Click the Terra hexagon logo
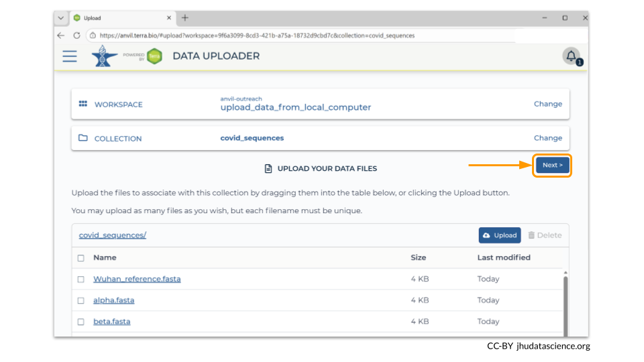The height and width of the screenshot is (362, 644). (x=154, y=56)
